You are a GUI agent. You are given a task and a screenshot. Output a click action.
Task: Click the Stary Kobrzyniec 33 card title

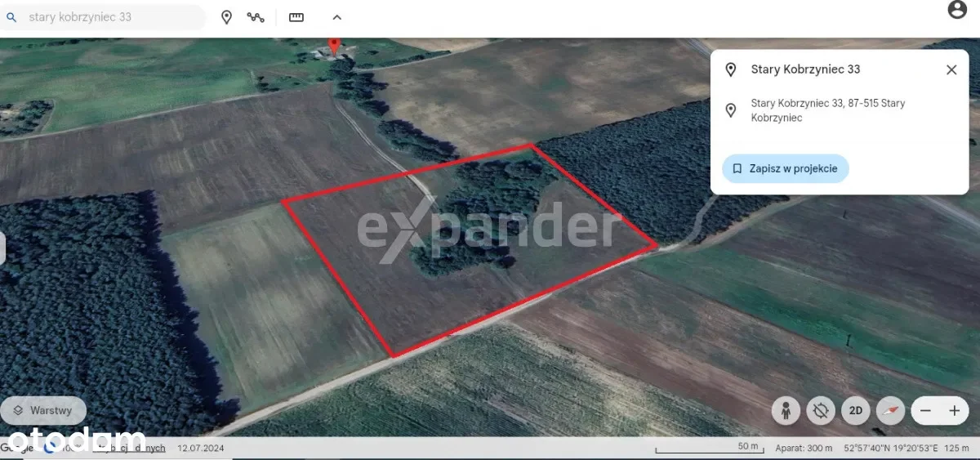(x=805, y=69)
